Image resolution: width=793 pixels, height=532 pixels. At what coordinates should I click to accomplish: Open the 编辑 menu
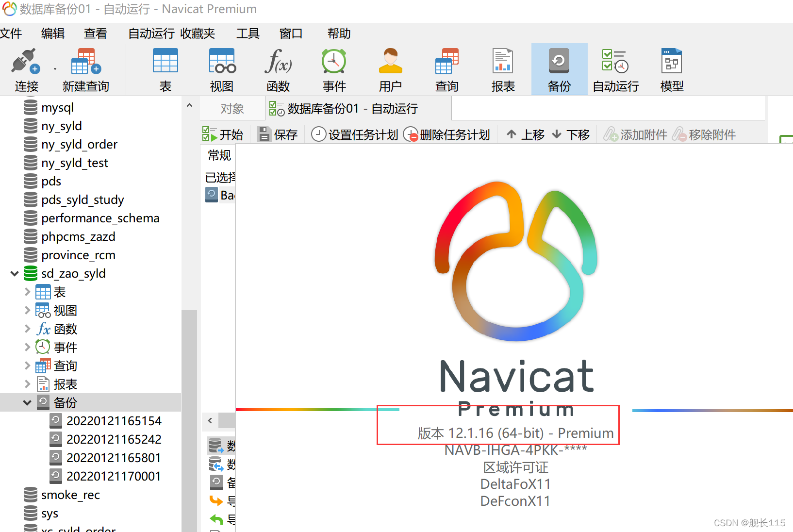(x=53, y=33)
